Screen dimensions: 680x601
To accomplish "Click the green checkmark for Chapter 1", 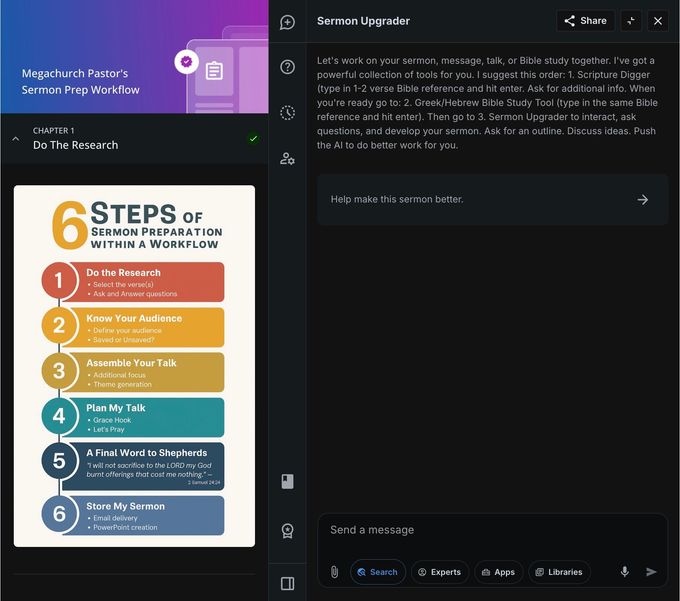I will (x=253, y=139).
